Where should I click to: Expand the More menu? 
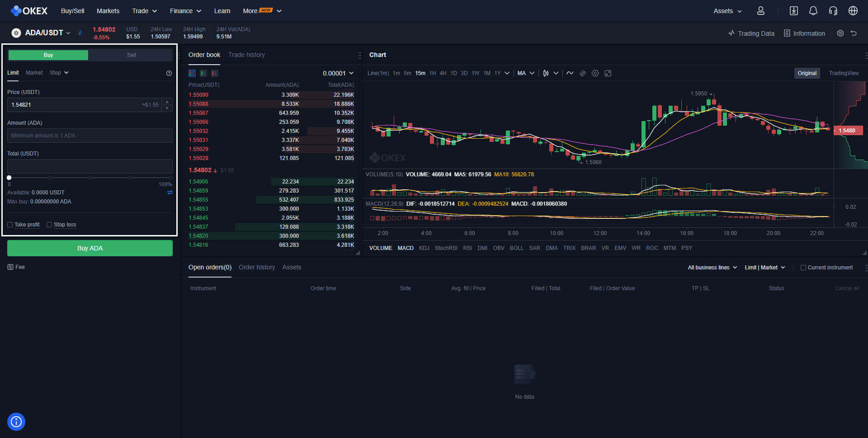click(262, 11)
